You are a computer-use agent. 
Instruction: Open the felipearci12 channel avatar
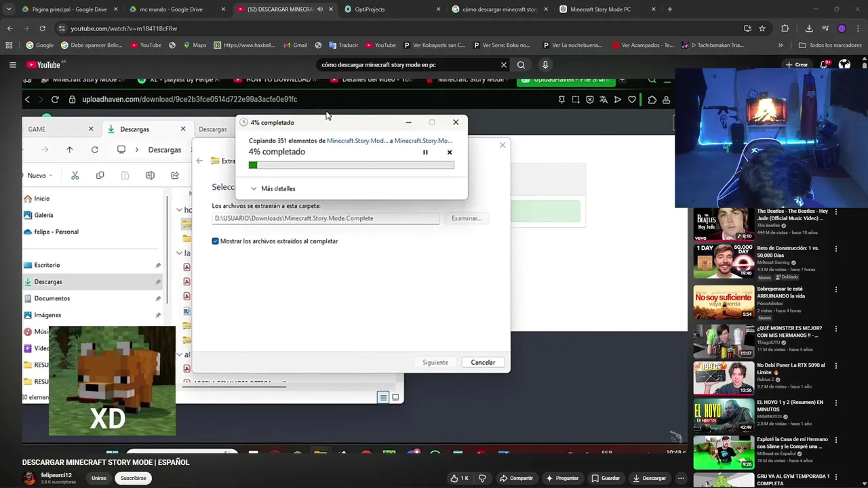pos(29,478)
